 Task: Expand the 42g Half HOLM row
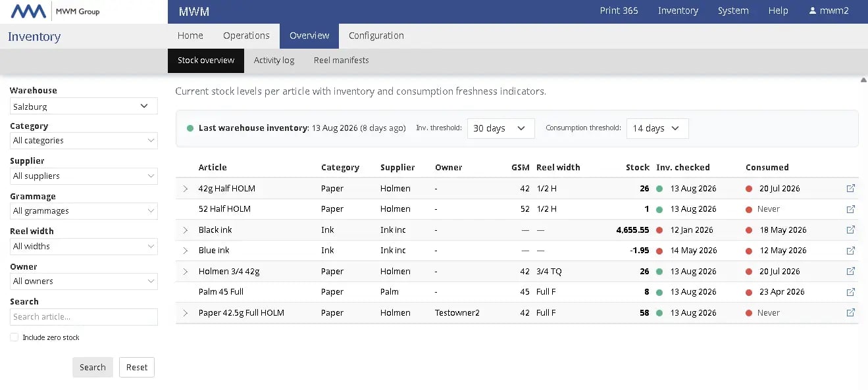coord(186,189)
